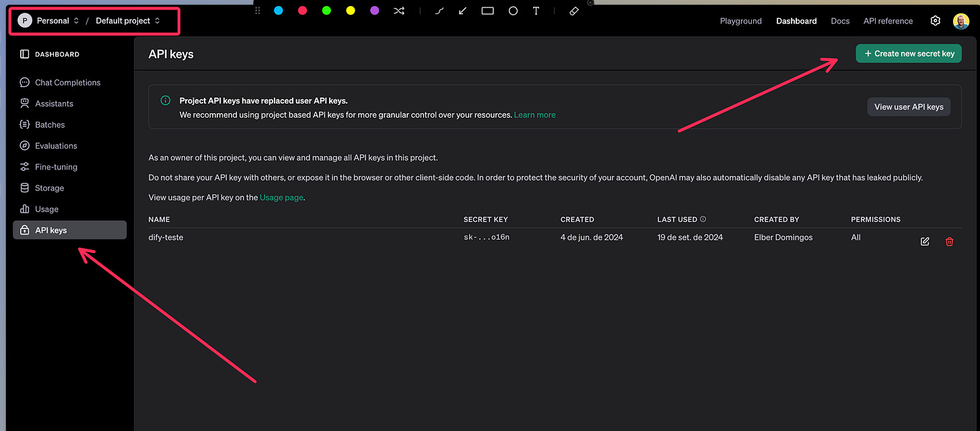Click the user profile avatar

[961, 21]
